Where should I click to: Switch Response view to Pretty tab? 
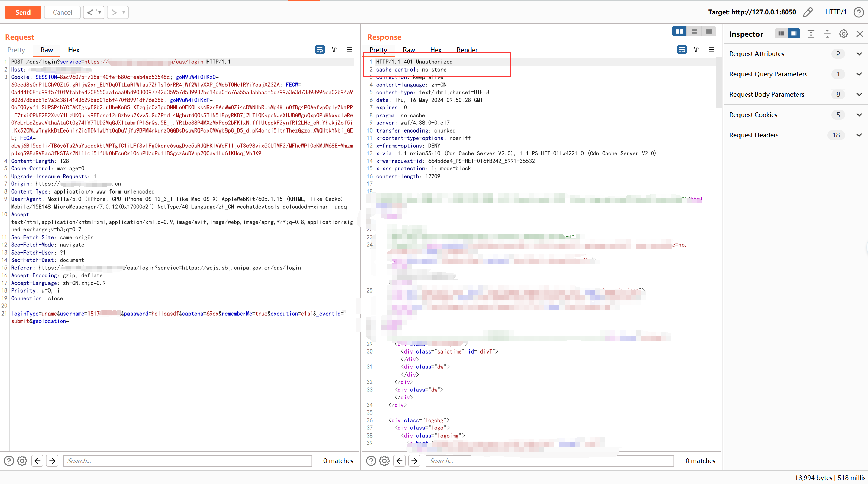click(x=378, y=50)
